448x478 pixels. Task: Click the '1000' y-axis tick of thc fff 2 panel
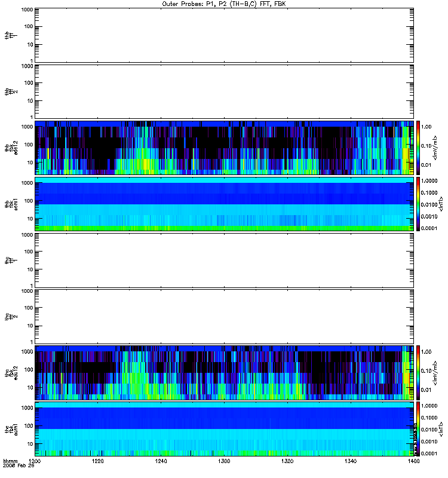tap(27, 291)
